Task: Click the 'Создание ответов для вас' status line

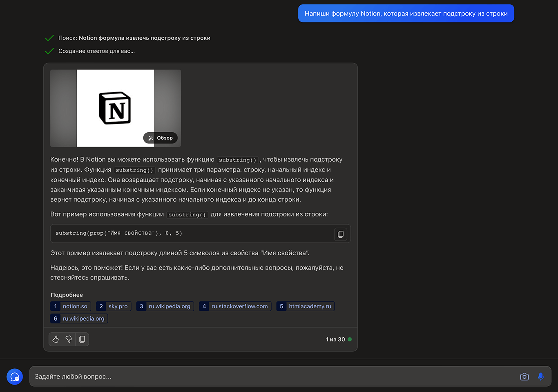Action: point(96,51)
